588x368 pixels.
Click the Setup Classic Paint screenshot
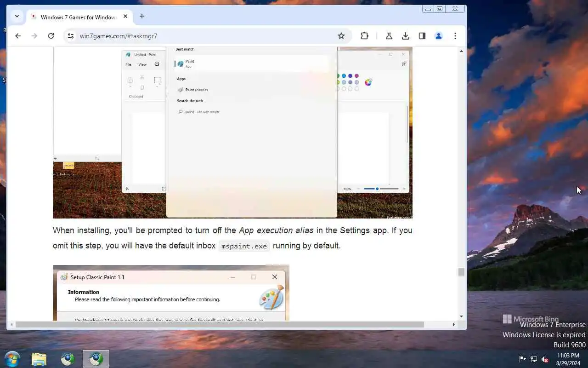tap(171, 293)
